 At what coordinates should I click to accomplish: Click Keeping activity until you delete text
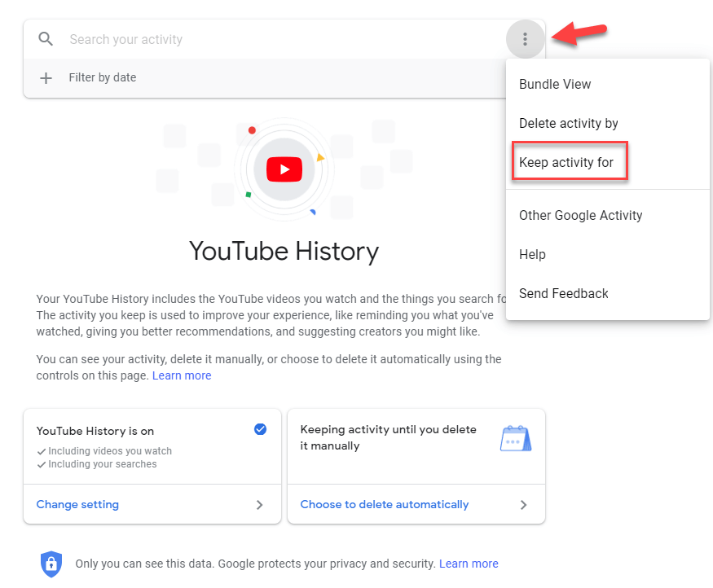(x=388, y=437)
